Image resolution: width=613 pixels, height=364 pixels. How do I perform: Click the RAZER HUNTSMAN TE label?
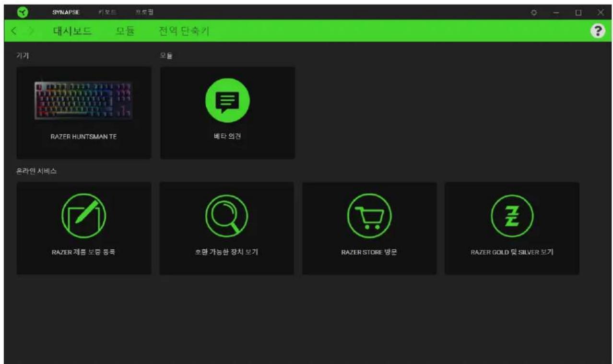pos(83,137)
